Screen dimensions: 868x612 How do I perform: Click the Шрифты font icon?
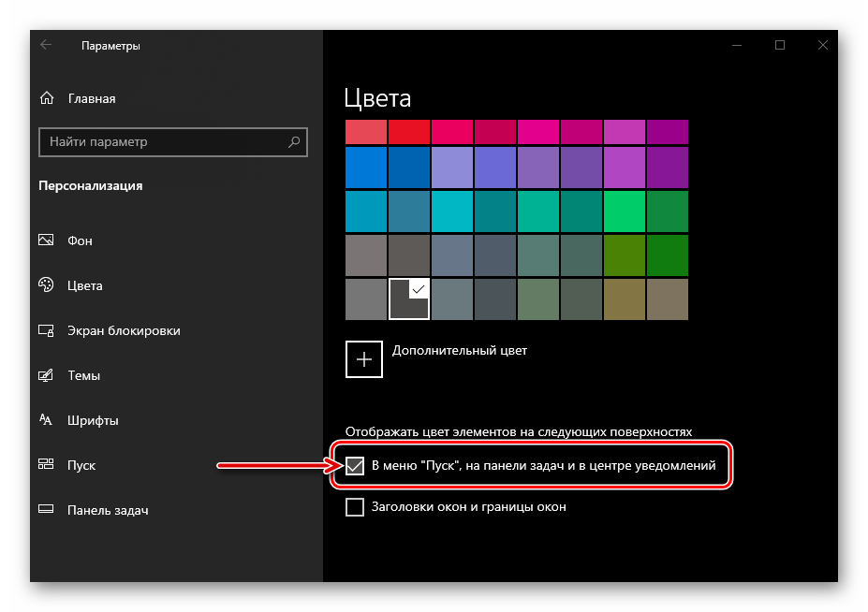[46, 420]
